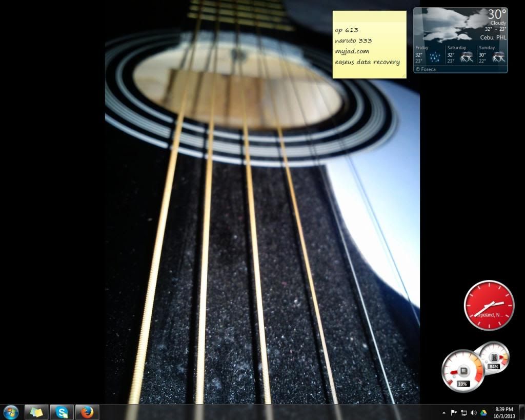
Task: Show hidden system tray icons
Action: 444,412
